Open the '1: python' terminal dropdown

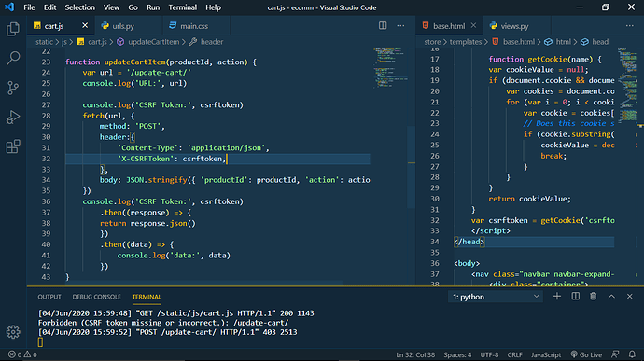[x=496, y=297]
